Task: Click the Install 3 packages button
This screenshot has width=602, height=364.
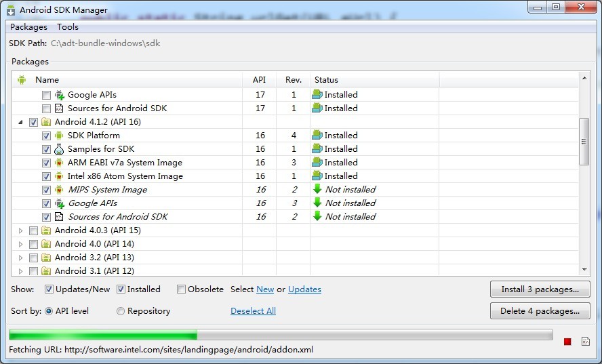Action: (540, 289)
